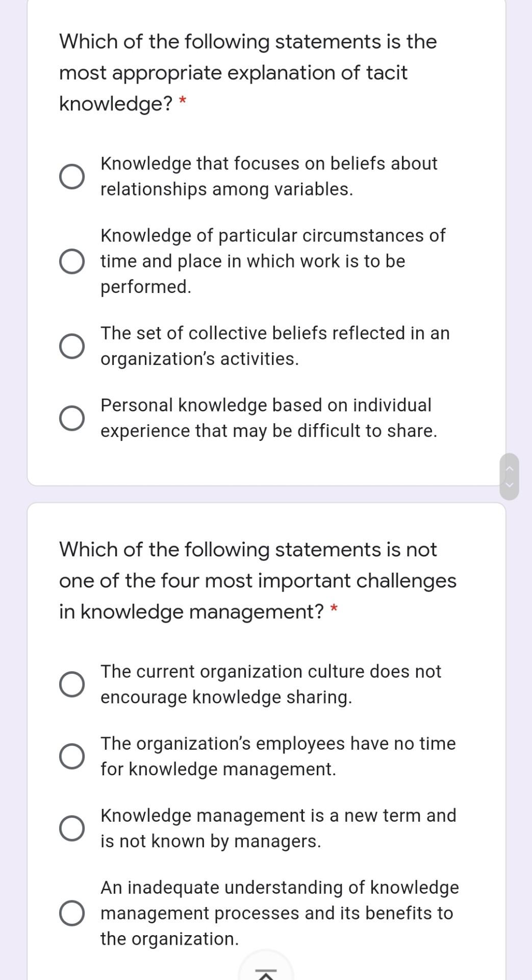Pick "Personal knowledge based on individual experience"
This screenshot has width=532, height=980.
click(x=71, y=419)
